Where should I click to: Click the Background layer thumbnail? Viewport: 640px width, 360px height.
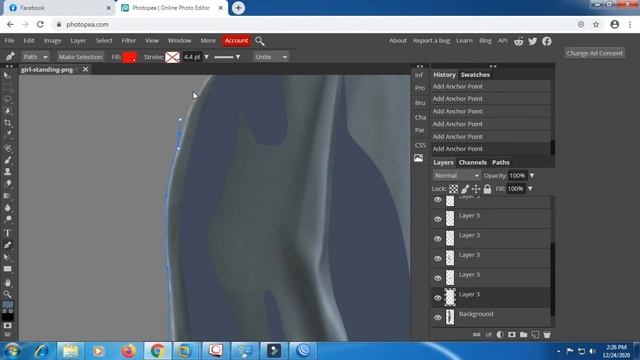[450, 317]
